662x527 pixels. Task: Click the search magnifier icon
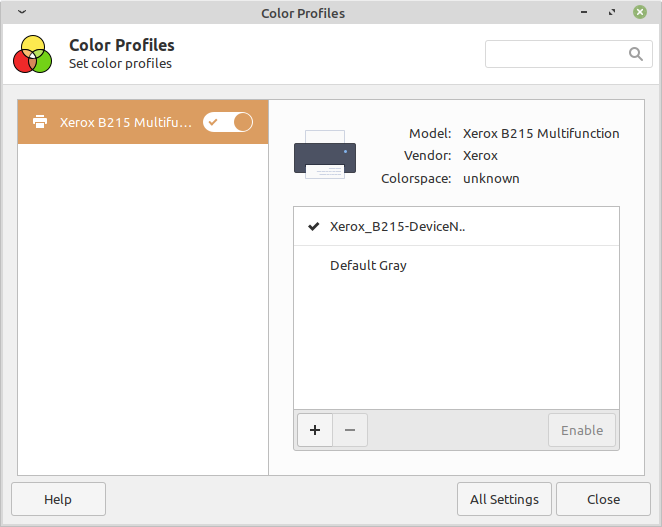click(x=635, y=54)
